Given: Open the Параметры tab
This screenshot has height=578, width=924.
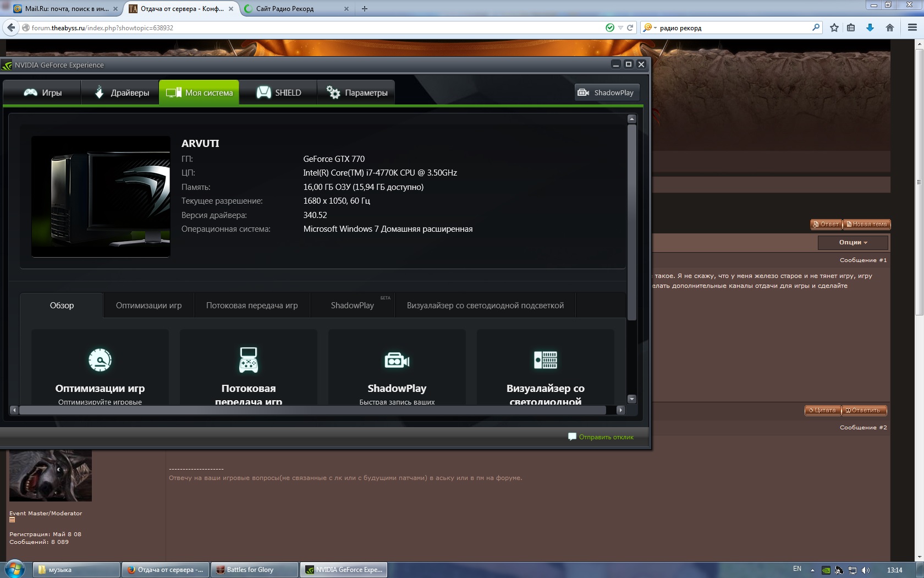Looking at the screenshot, I should (x=356, y=92).
